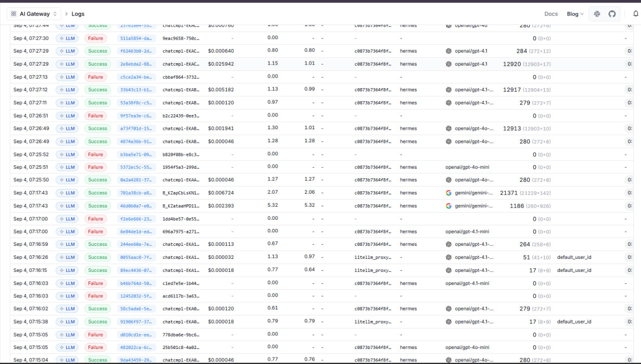
Task: Open request ID 33b43c13-b1
Action: tap(137, 90)
